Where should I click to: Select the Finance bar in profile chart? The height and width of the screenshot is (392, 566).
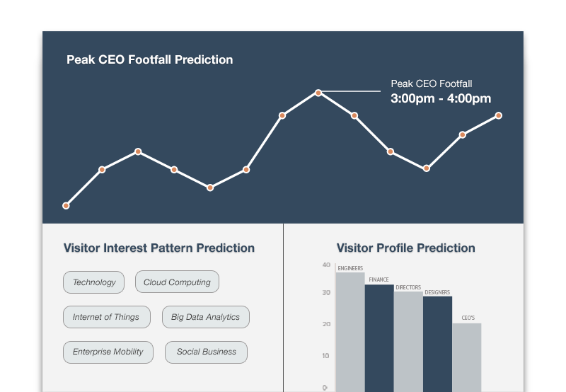[379, 338]
